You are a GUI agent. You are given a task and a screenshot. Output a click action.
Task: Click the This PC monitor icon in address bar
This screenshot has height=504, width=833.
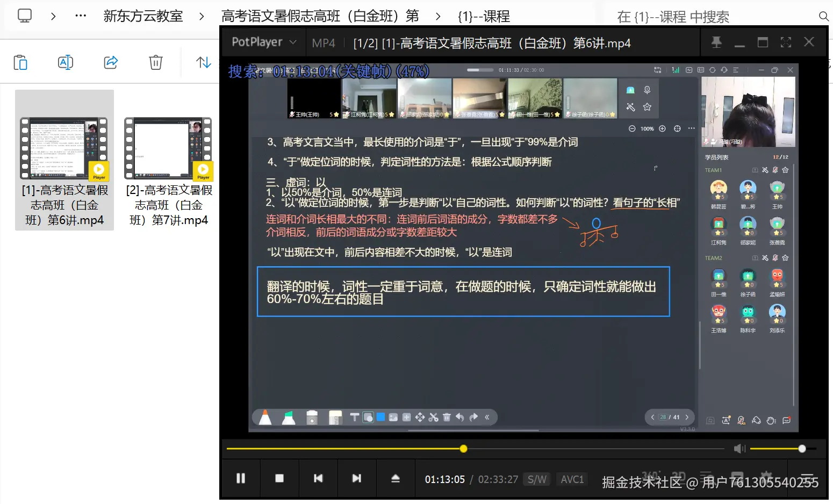25,16
